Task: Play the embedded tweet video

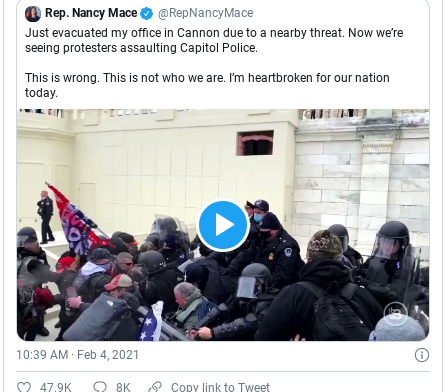Action: [223, 225]
